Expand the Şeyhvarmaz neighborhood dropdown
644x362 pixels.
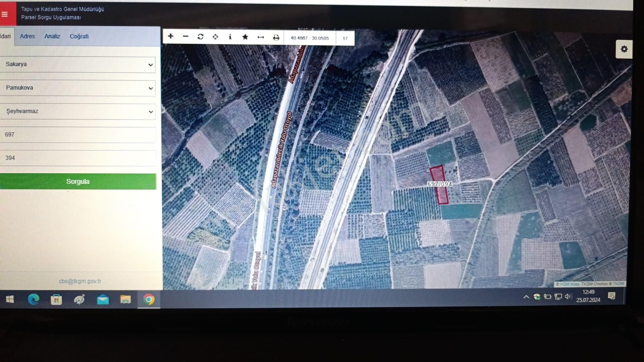(77, 112)
